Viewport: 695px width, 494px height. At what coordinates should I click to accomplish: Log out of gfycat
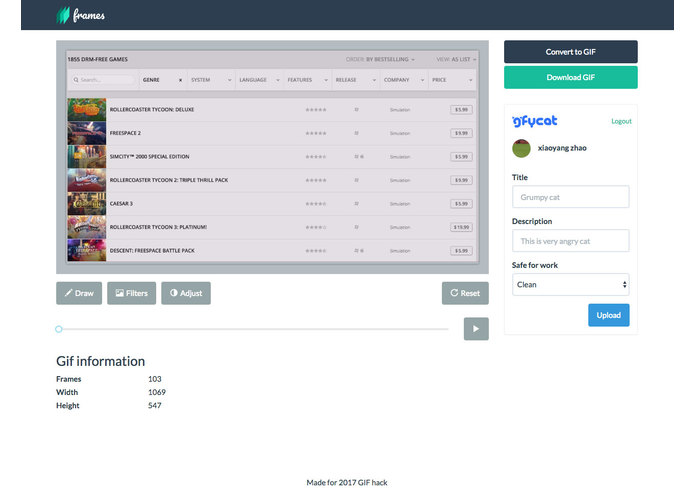(621, 121)
